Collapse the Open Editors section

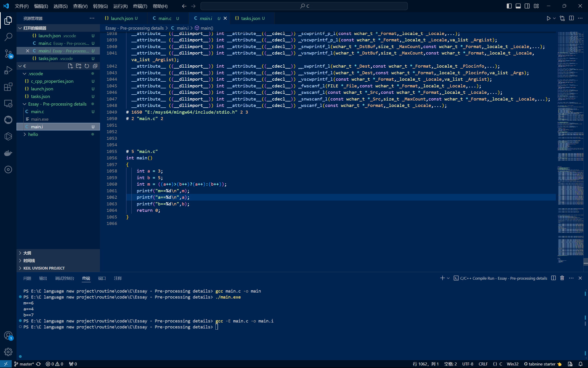pyautogui.click(x=58, y=28)
